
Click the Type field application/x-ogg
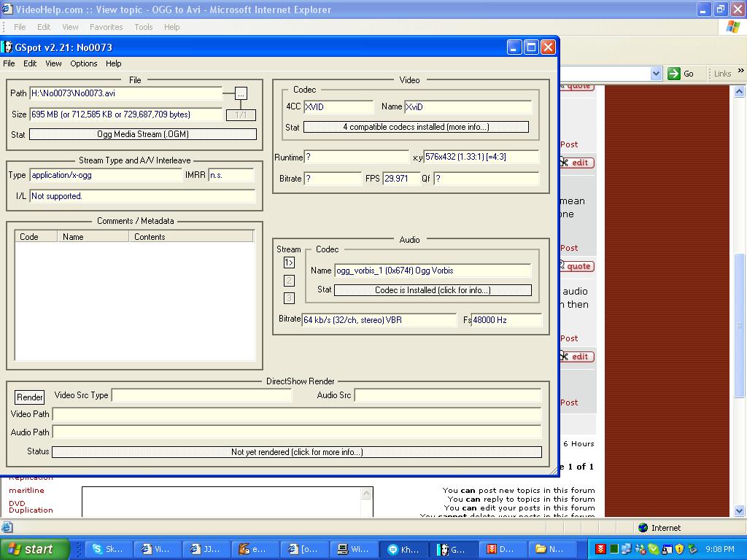(x=106, y=175)
